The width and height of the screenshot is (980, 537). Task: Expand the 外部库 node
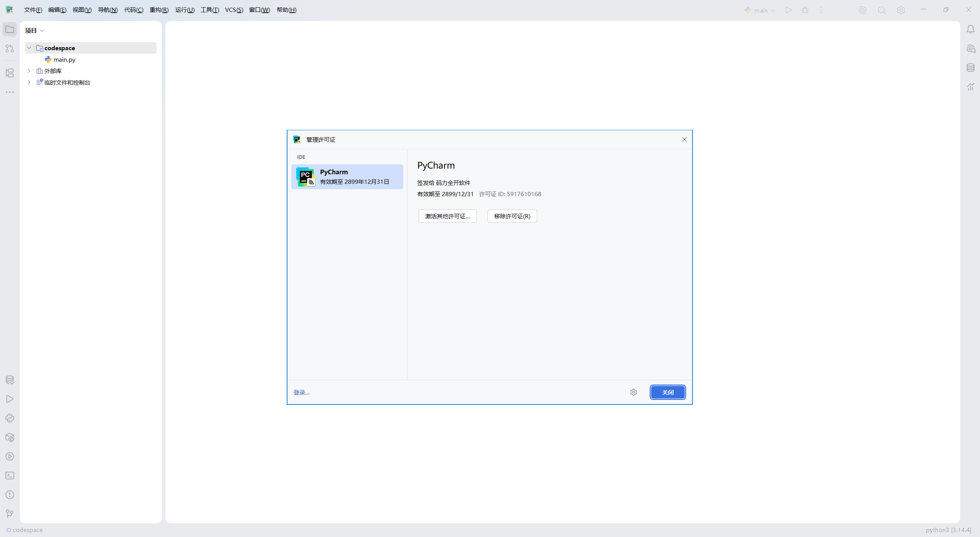pyautogui.click(x=29, y=71)
